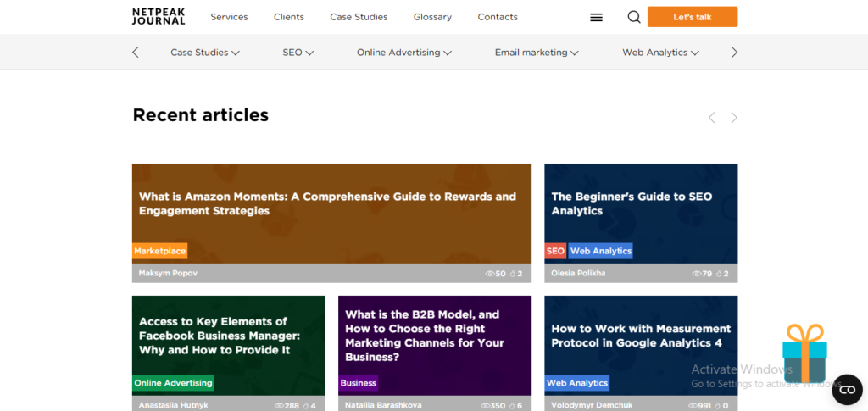Show previous recent articles arrow
868x411 pixels.
[712, 117]
